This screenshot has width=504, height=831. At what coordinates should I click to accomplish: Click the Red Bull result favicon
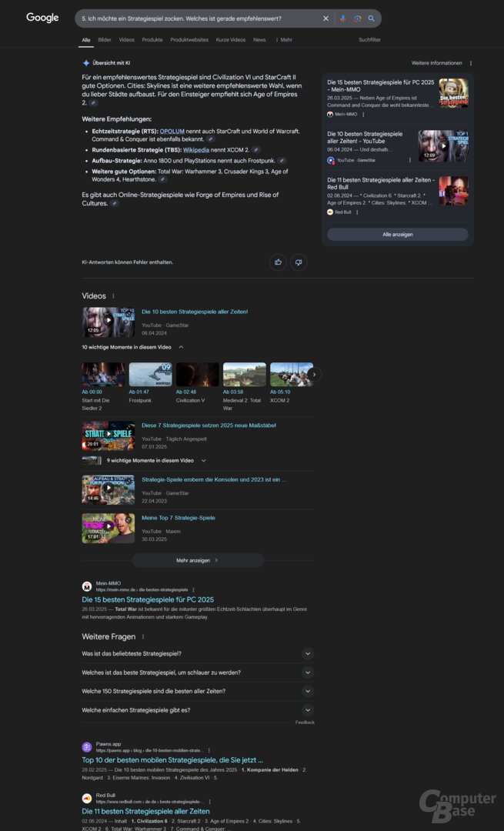[x=87, y=798]
